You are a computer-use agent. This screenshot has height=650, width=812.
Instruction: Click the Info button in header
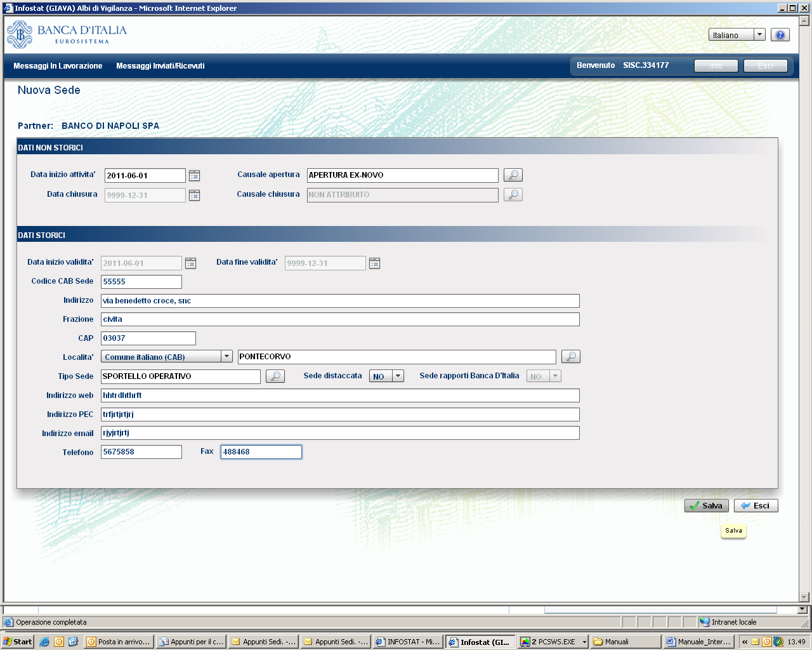click(x=716, y=66)
